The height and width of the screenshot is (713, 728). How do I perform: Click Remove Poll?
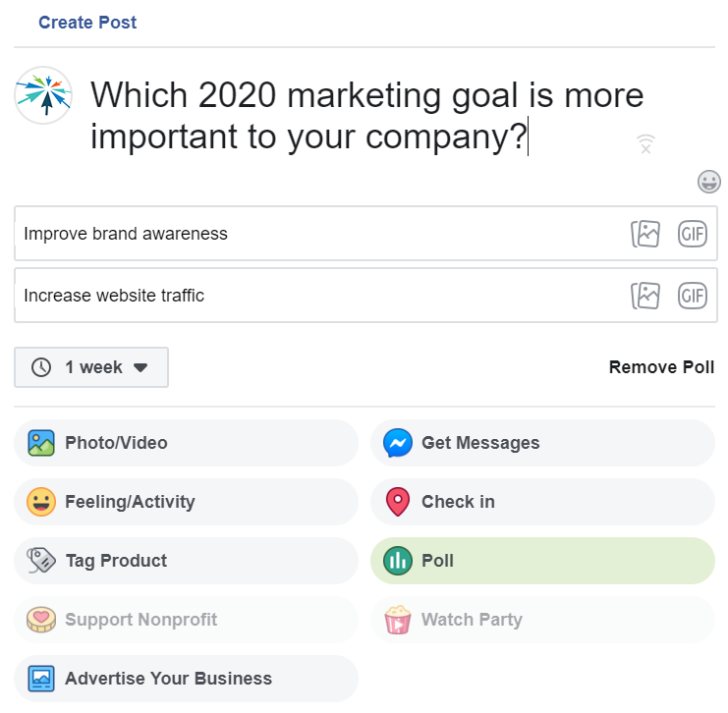tap(661, 367)
